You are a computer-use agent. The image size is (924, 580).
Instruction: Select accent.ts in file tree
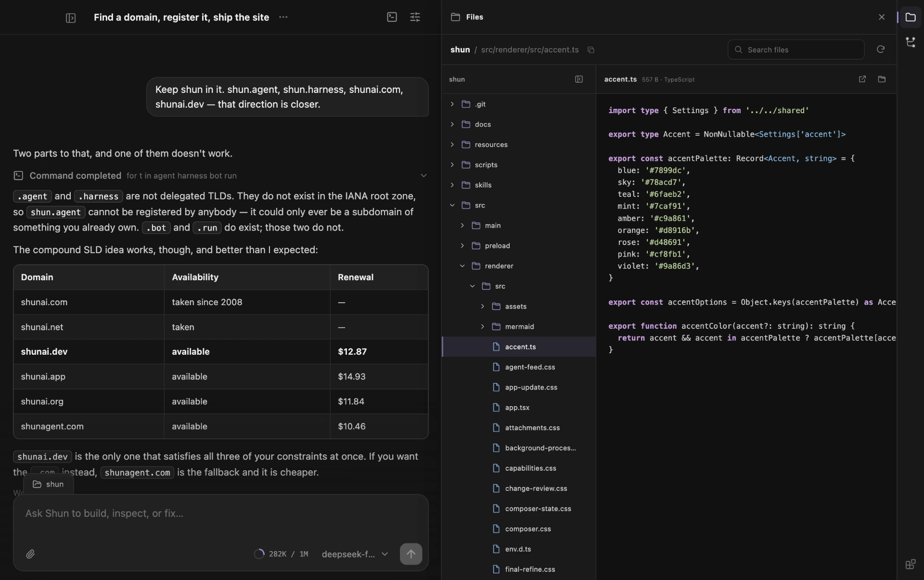519,347
